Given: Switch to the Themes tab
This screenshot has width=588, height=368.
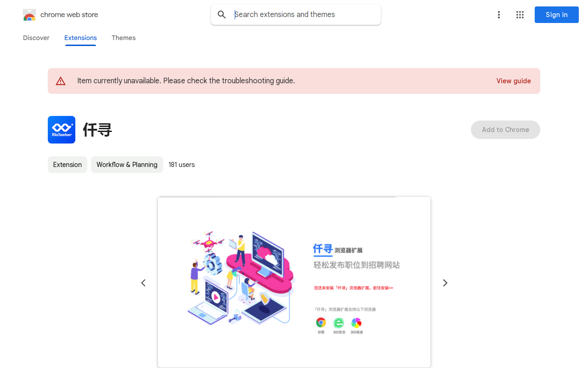Looking at the screenshot, I should (x=124, y=38).
